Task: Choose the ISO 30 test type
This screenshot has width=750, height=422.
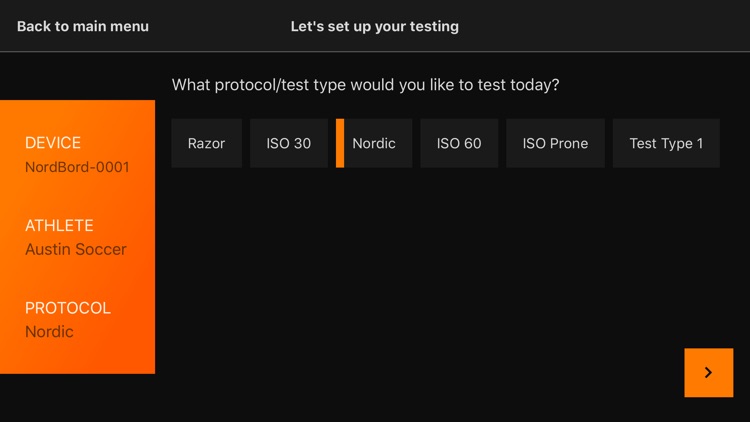Action: tap(288, 143)
